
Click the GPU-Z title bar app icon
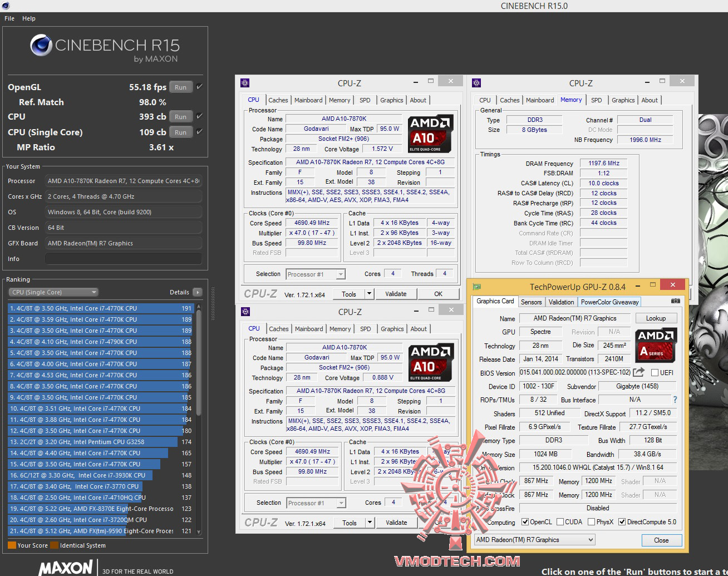[477, 287]
